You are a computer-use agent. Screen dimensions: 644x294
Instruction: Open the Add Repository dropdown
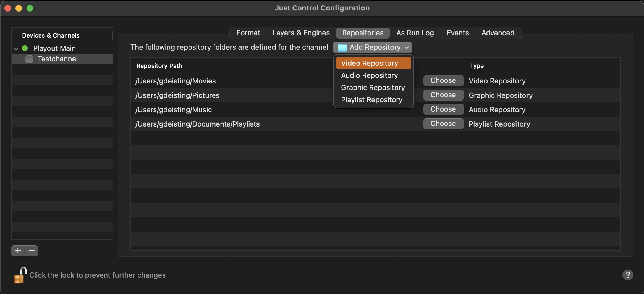tap(372, 47)
